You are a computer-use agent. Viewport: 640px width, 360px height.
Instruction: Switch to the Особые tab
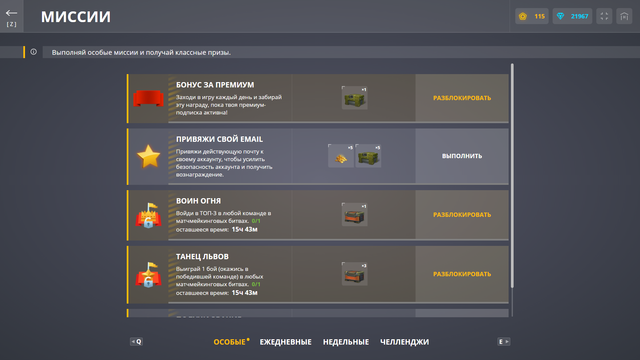230,342
